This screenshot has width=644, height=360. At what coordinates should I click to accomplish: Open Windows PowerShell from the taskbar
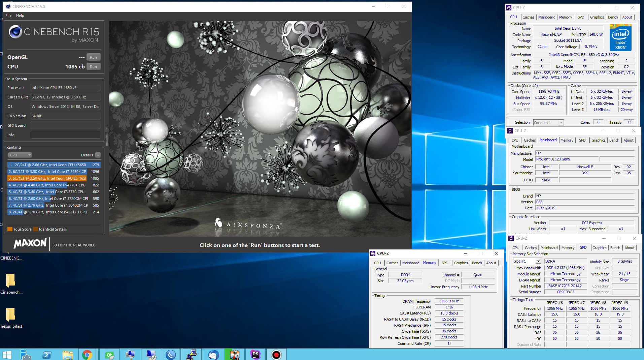click(x=47, y=354)
